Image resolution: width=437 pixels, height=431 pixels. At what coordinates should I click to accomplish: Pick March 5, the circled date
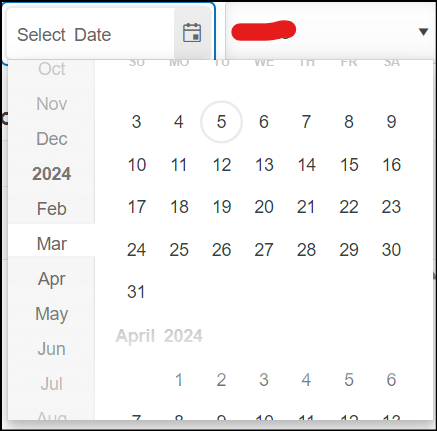pyautogui.click(x=221, y=122)
